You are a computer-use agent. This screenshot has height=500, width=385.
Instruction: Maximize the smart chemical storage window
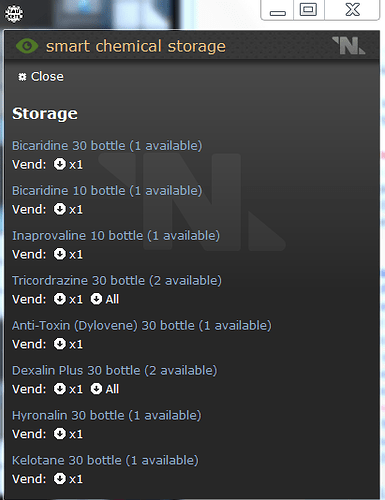pos(308,10)
